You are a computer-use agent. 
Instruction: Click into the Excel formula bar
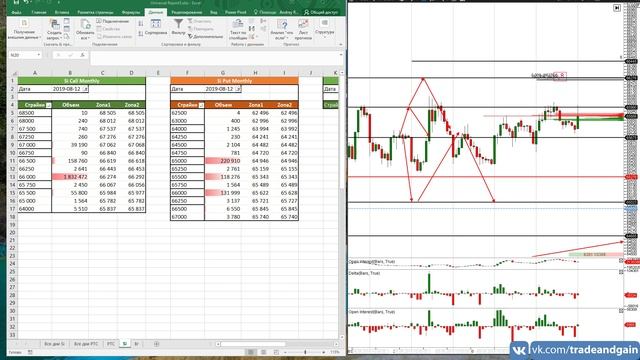click(x=214, y=58)
